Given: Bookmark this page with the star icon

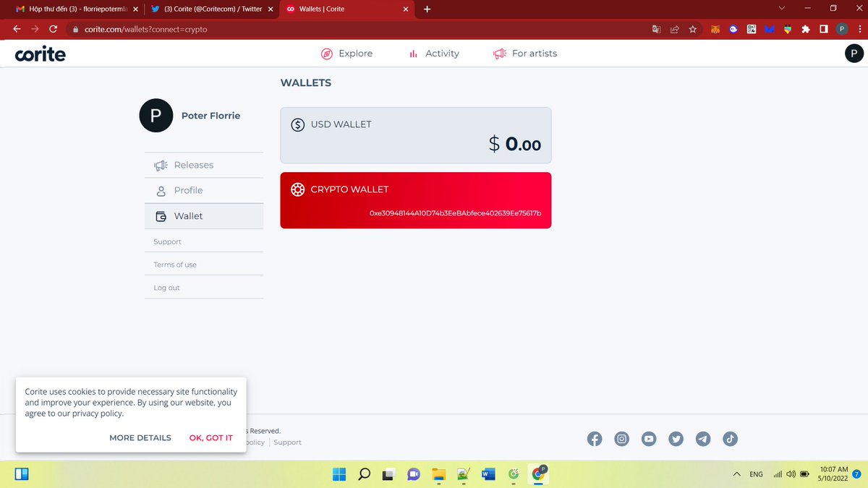Looking at the screenshot, I should click(x=693, y=30).
